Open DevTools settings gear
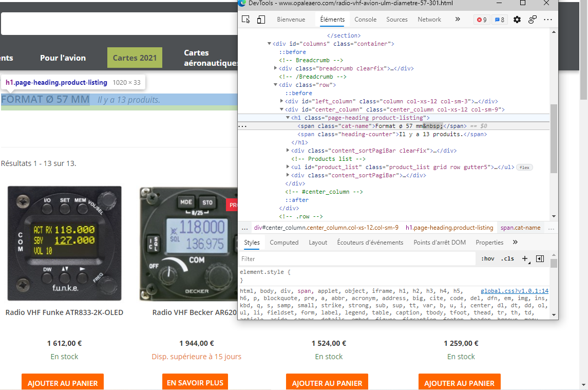The height and width of the screenshot is (390, 588). click(x=517, y=20)
